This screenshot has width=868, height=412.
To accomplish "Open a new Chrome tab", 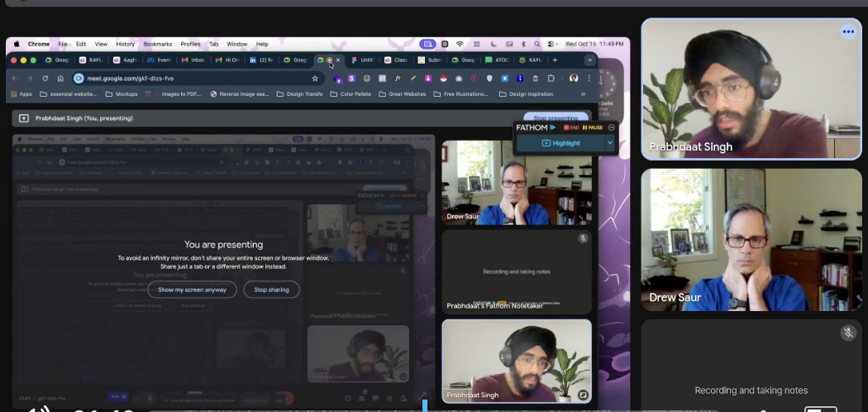I will point(555,60).
